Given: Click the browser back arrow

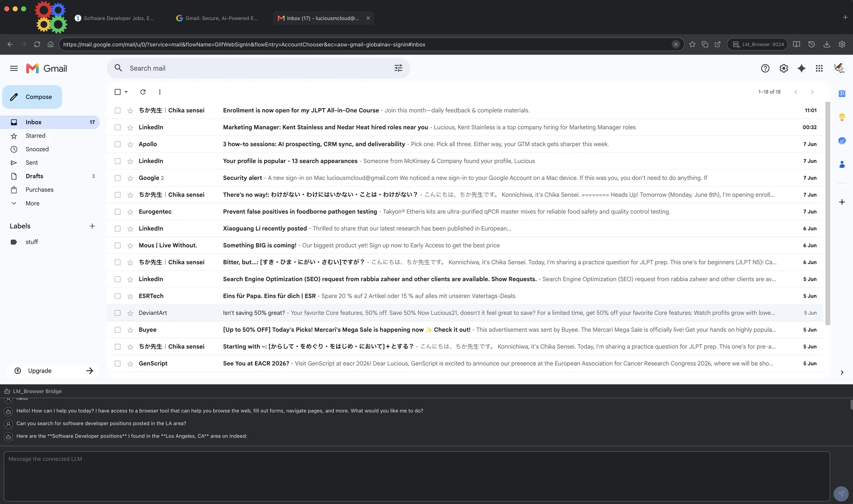Looking at the screenshot, I should pos(10,45).
